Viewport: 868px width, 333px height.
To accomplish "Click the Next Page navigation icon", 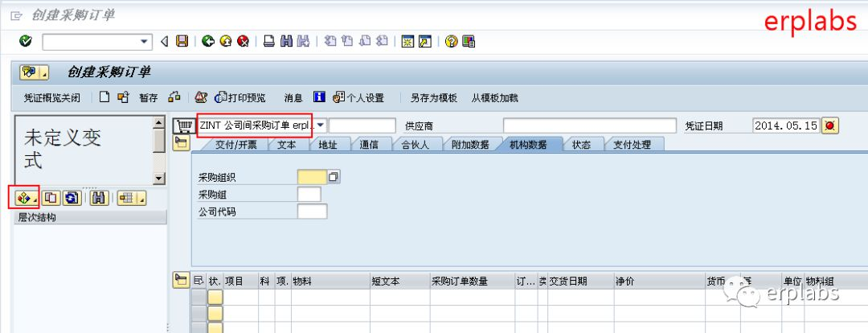I will pos(365,41).
